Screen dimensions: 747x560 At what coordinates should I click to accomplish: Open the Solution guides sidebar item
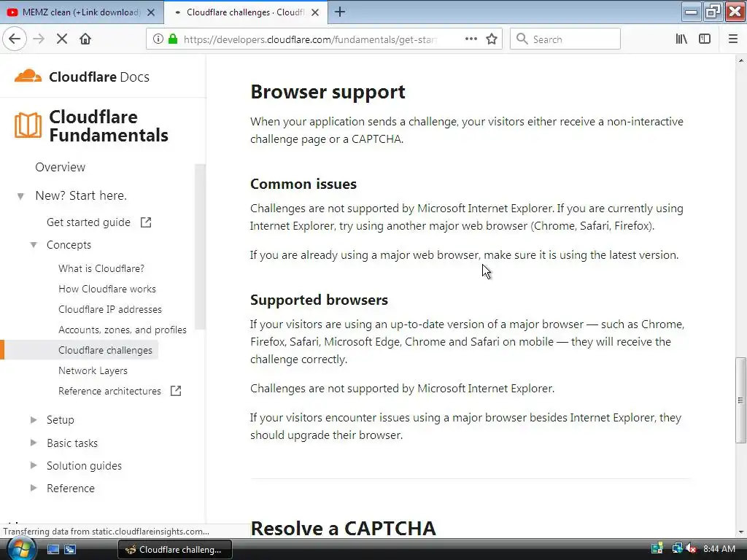tap(85, 466)
